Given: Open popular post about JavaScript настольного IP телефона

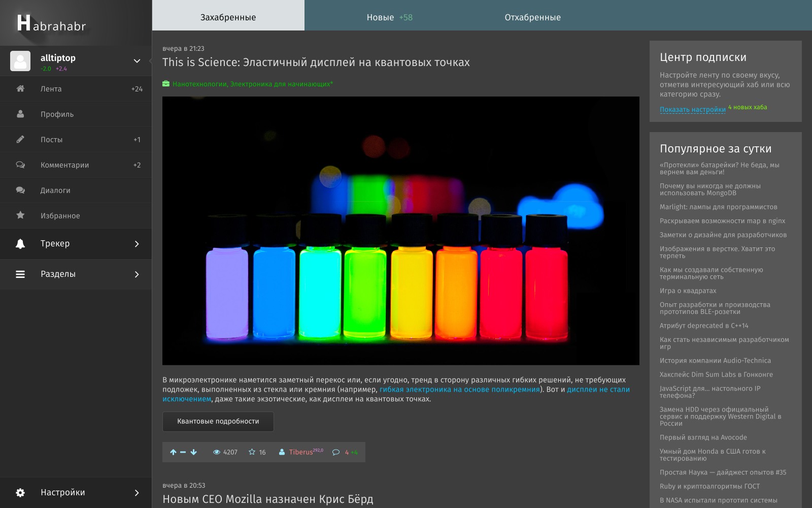Looking at the screenshot, I should [x=710, y=392].
